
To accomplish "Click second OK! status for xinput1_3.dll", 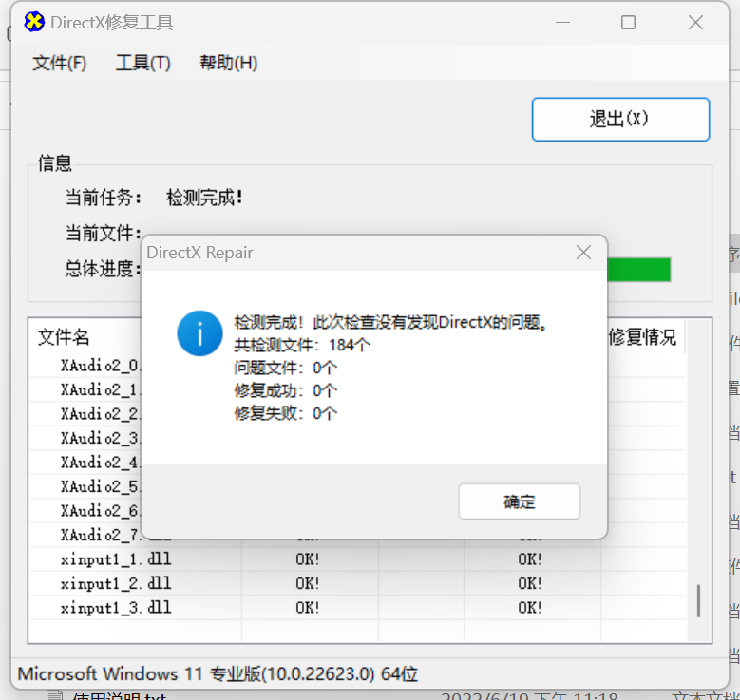I will coord(529,608).
